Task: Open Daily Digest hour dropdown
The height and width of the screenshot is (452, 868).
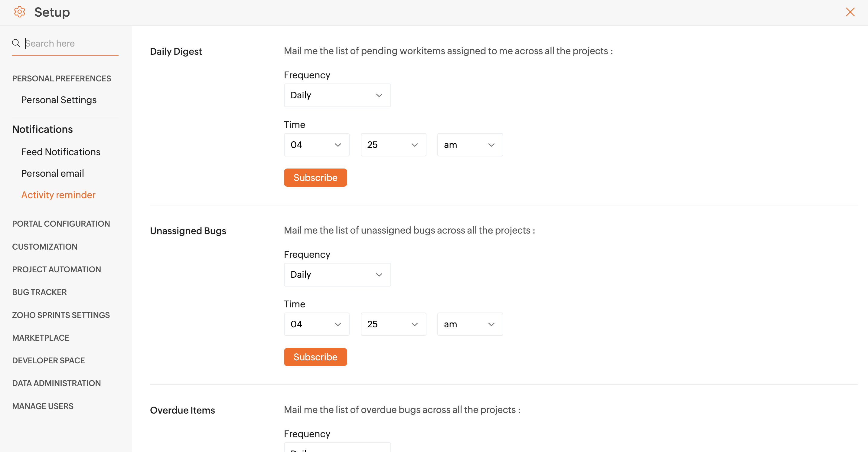Action: 316,145
